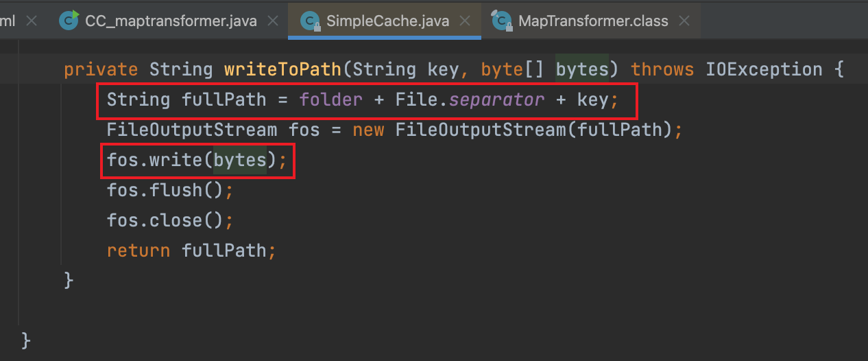Close the SimpleCache.java tab
868x361 pixels.
click(x=466, y=21)
